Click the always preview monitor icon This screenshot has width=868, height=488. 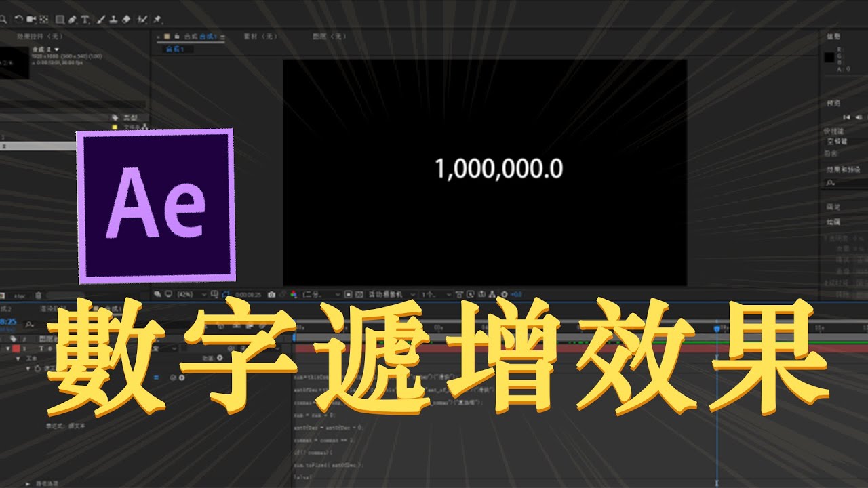point(168,294)
